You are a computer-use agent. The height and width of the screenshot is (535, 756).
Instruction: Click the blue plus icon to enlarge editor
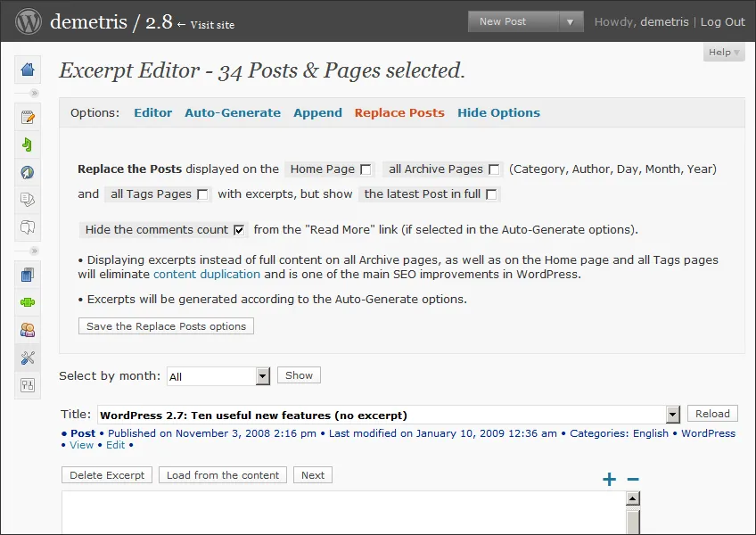tap(610, 479)
